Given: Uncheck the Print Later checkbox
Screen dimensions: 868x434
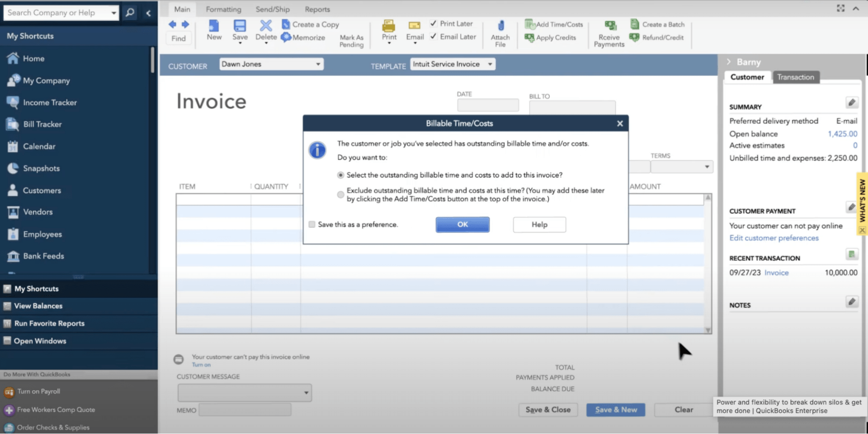Looking at the screenshot, I should pos(434,24).
